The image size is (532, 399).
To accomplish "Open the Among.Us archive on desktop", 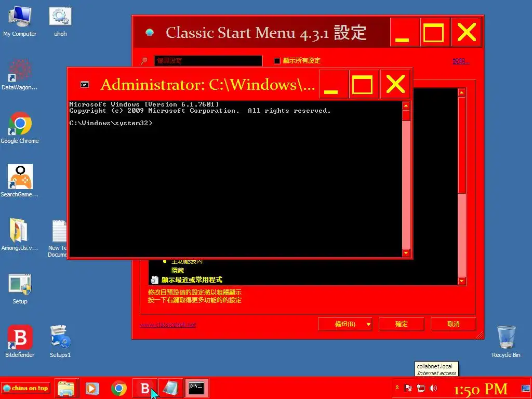I will point(19,235).
